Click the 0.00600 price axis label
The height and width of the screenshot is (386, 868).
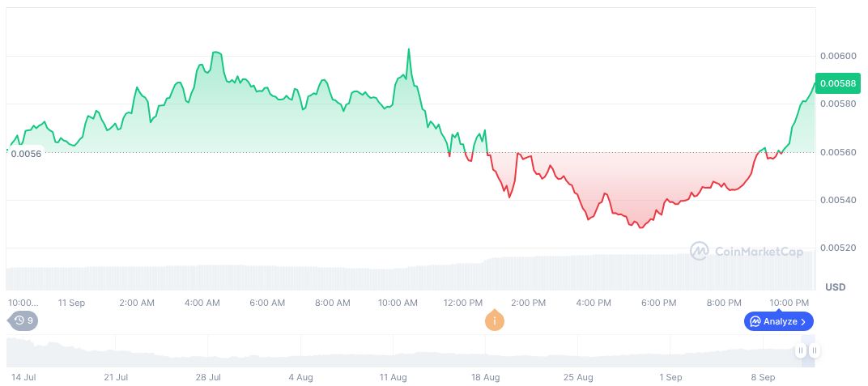coord(836,56)
